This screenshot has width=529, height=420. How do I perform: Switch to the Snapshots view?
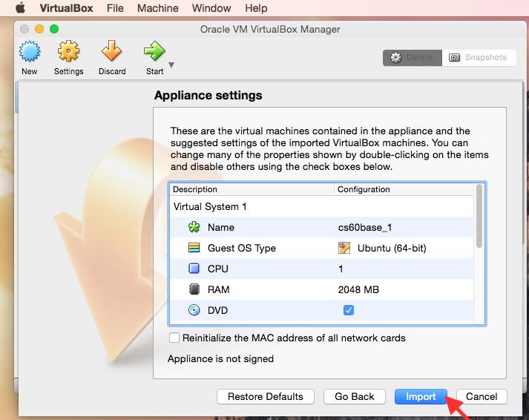coord(479,58)
